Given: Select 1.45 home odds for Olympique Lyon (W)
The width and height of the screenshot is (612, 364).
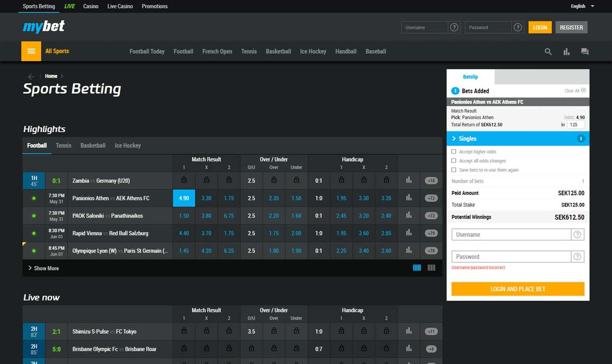Looking at the screenshot, I should 184,251.
